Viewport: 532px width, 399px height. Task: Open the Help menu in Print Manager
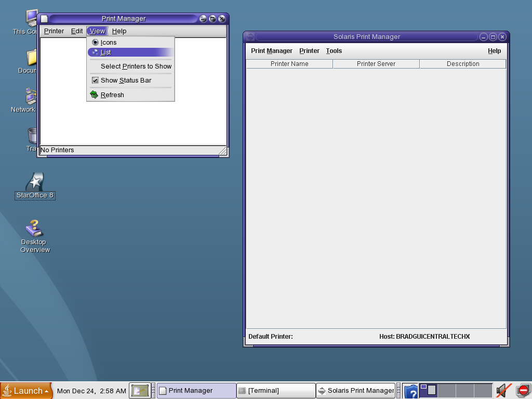[x=119, y=31]
